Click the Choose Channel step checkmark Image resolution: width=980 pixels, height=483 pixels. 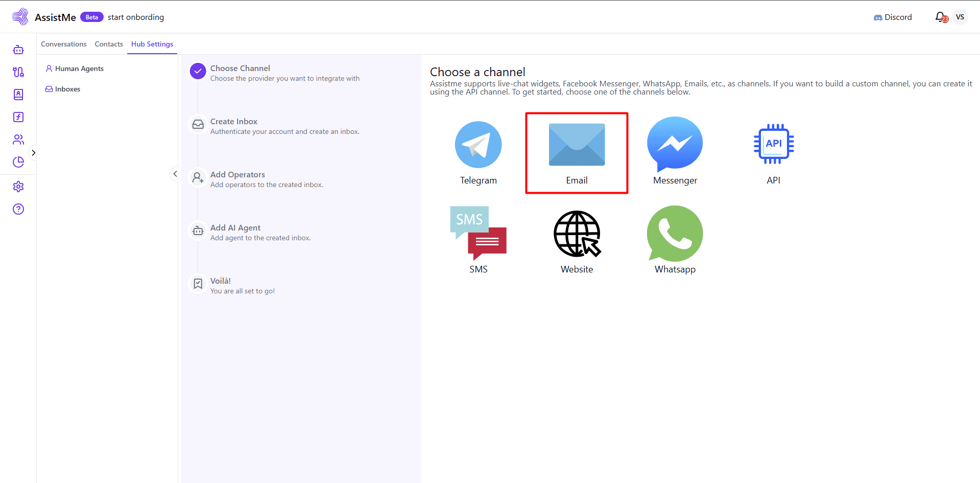pyautogui.click(x=198, y=71)
